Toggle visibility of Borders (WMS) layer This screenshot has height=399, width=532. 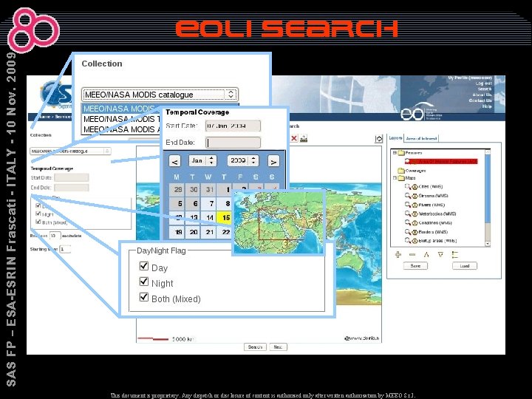[x=415, y=232]
